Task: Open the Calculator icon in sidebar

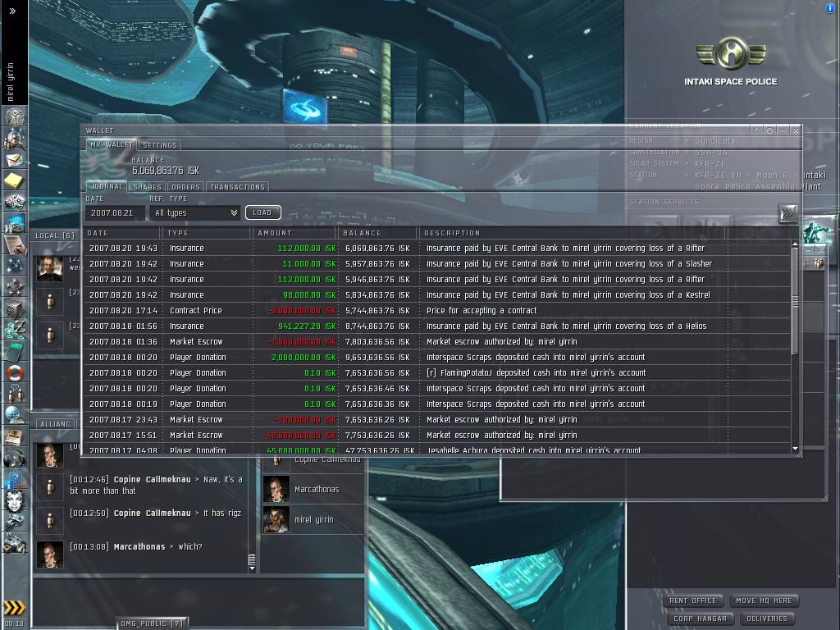Action: click(15, 351)
